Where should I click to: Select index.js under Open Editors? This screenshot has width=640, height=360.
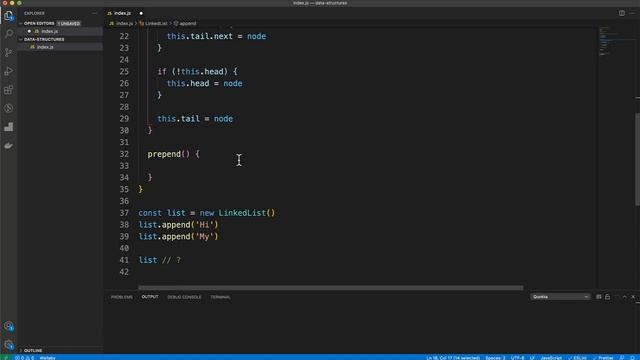(49, 31)
